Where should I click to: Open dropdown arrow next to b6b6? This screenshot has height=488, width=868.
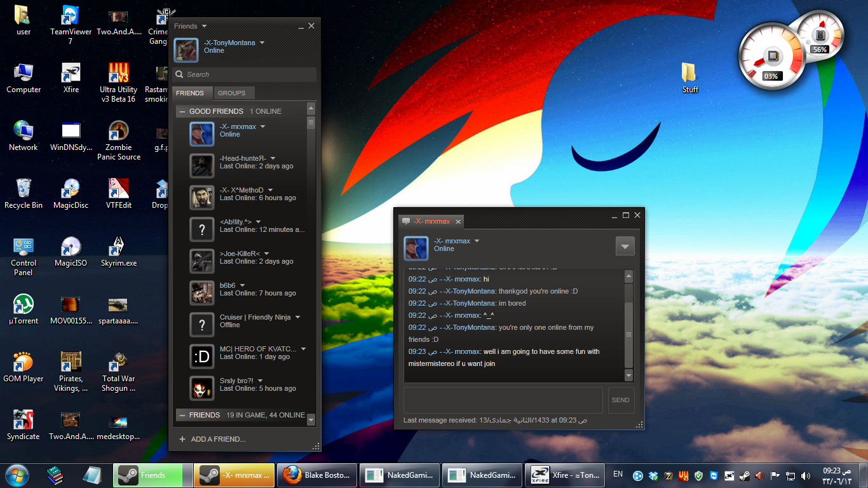243,285
